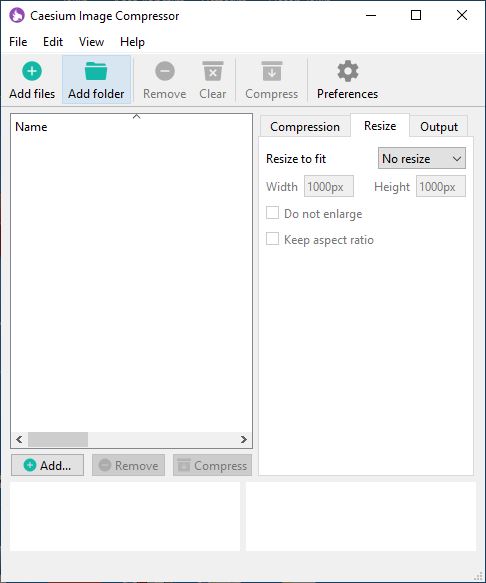Click the Remove icon in toolbar
This screenshot has height=583, width=486.
pyautogui.click(x=165, y=71)
